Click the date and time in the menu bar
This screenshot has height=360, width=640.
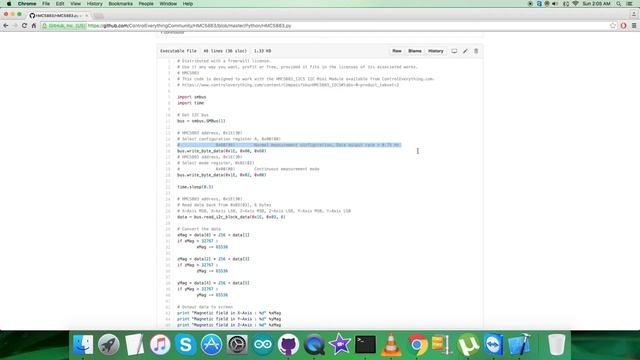pos(596,4)
